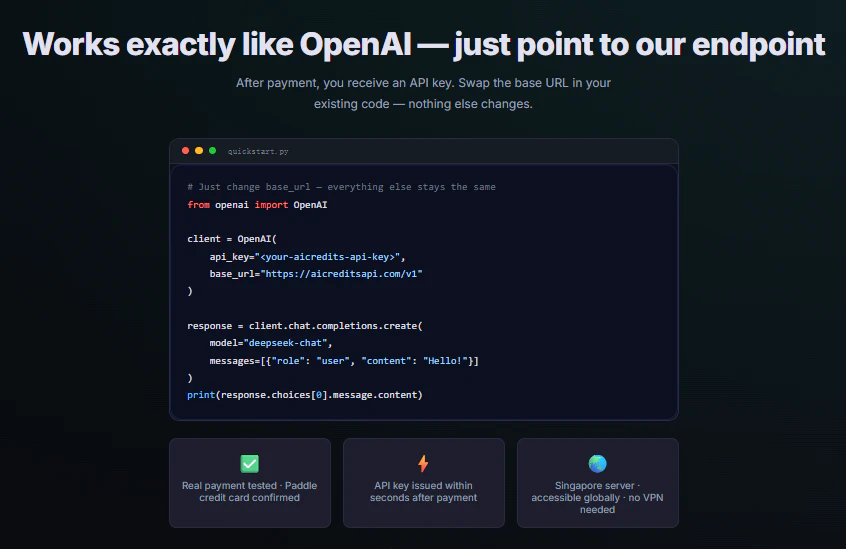The height and width of the screenshot is (549, 846).
Task: Click the yellow dot in code window header
Action: [199, 150]
